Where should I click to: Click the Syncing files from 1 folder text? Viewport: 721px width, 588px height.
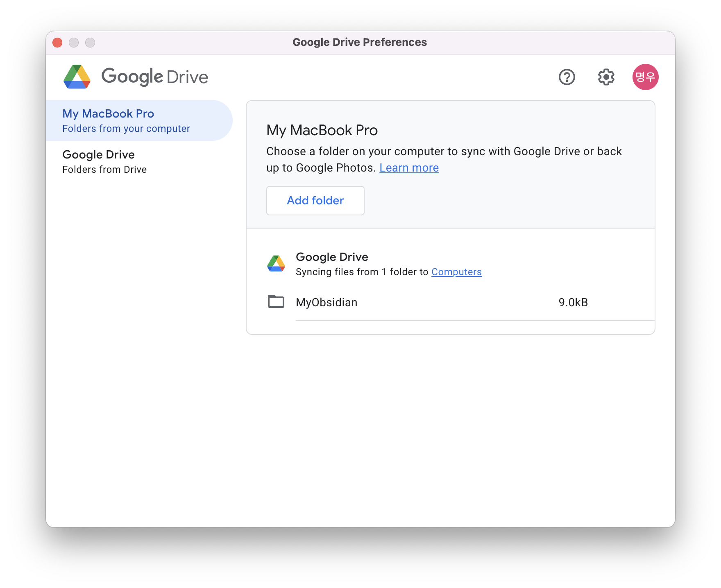[362, 272]
